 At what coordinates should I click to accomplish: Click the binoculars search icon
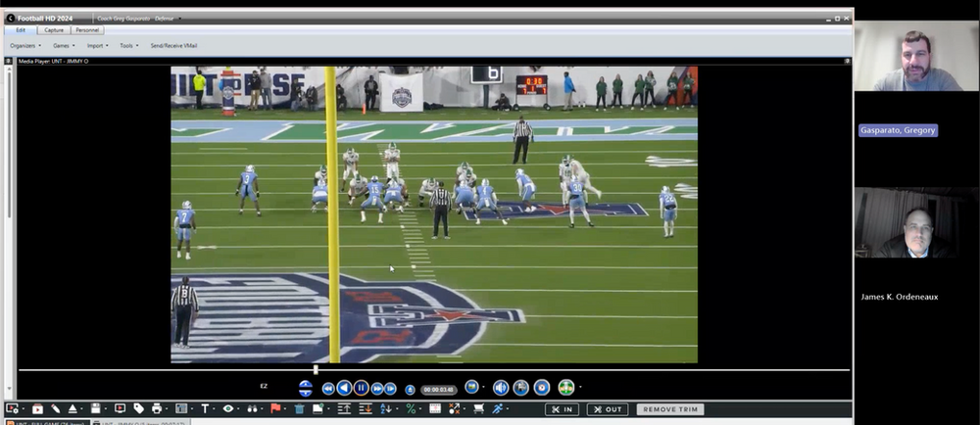pyautogui.click(x=253, y=408)
